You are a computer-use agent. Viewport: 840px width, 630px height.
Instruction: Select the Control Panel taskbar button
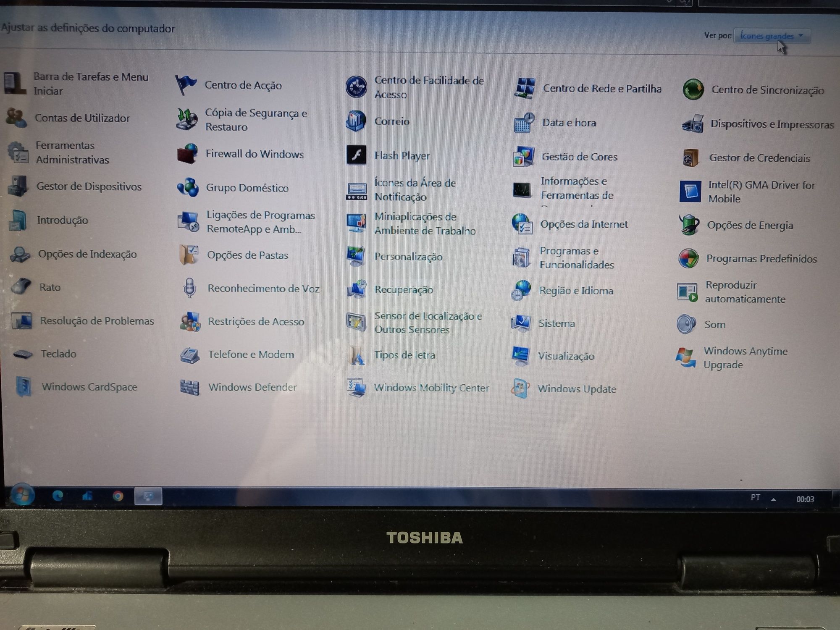coord(148,496)
